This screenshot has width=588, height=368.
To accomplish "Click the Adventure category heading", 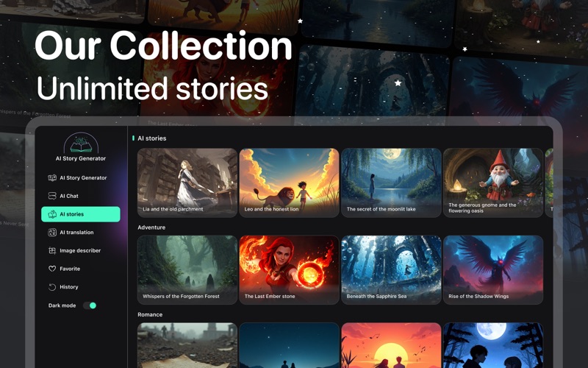I will pyautogui.click(x=151, y=227).
